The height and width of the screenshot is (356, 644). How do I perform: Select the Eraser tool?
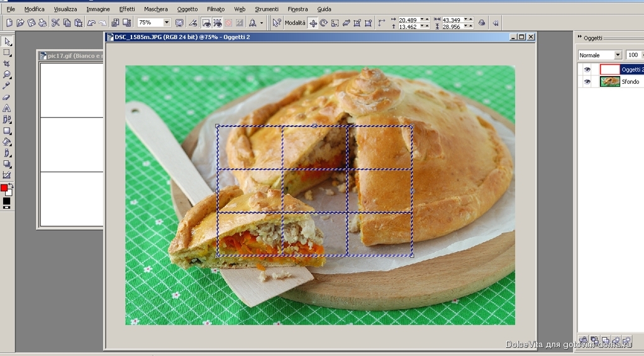(7, 97)
